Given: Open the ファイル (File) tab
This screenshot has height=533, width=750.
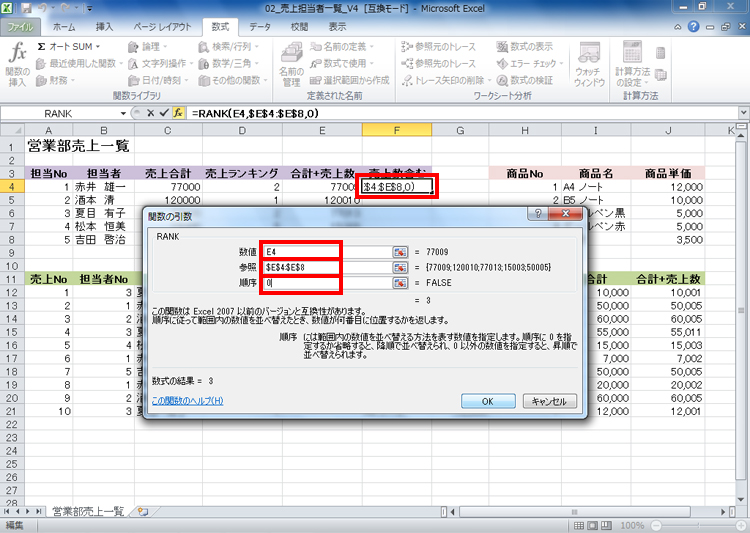Looking at the screenshot, I should coord(20,27).
